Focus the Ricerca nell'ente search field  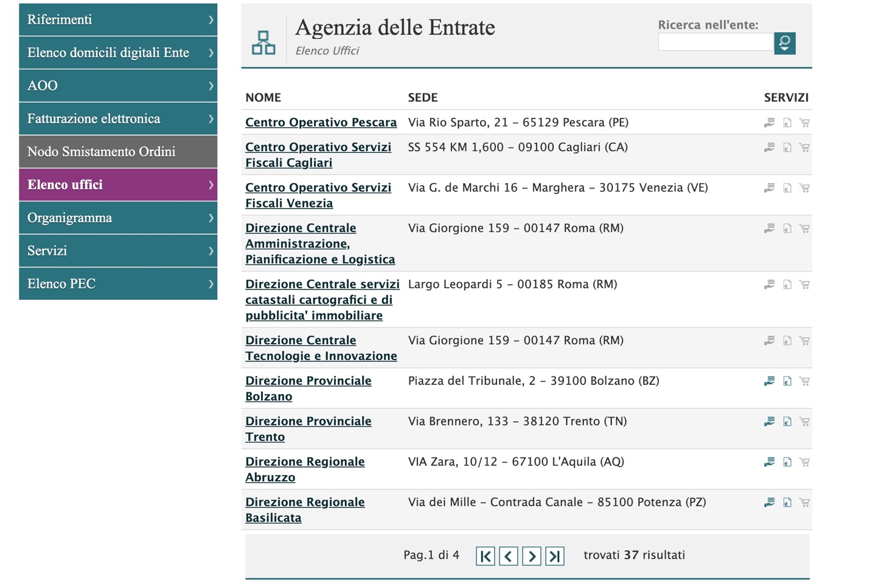click(x=716, y=42)
